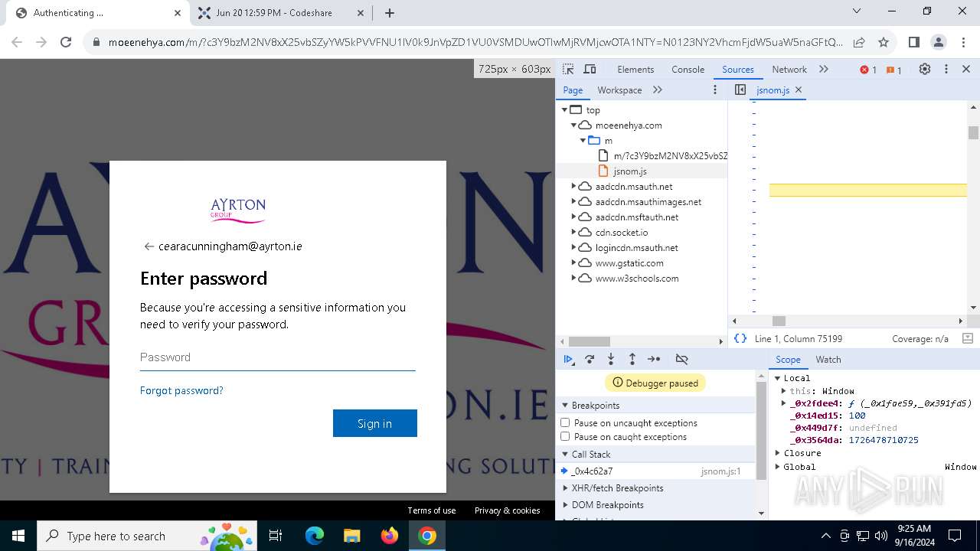This screenshot has height=551, width=980.
Task: Click the orange issues count badge
Action: [x=894, y=70]
